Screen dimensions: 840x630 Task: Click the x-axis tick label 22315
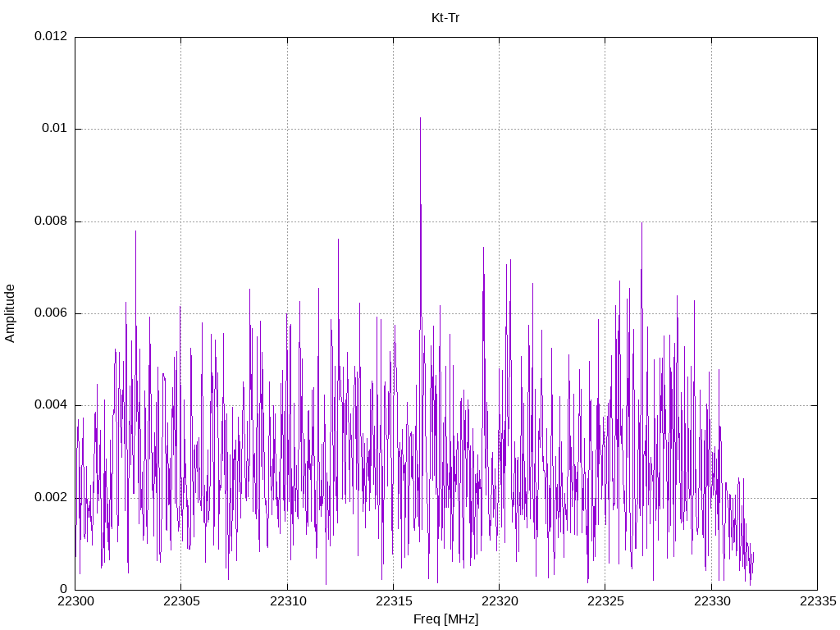coord(393,601)
